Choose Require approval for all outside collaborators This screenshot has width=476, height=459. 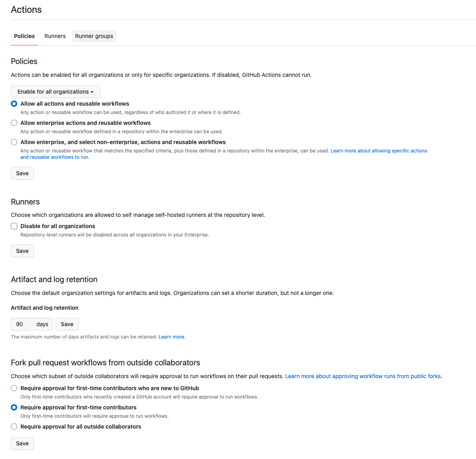coord(14,427)
